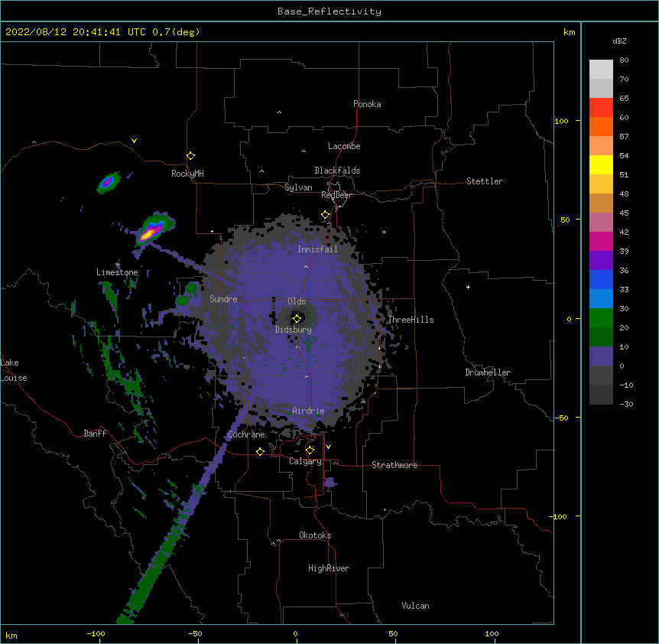Select the yellow 54-51 dBZ legend swatch
Image resolution: width=659 pixels, height=644 pixels.
pos(601,164)
